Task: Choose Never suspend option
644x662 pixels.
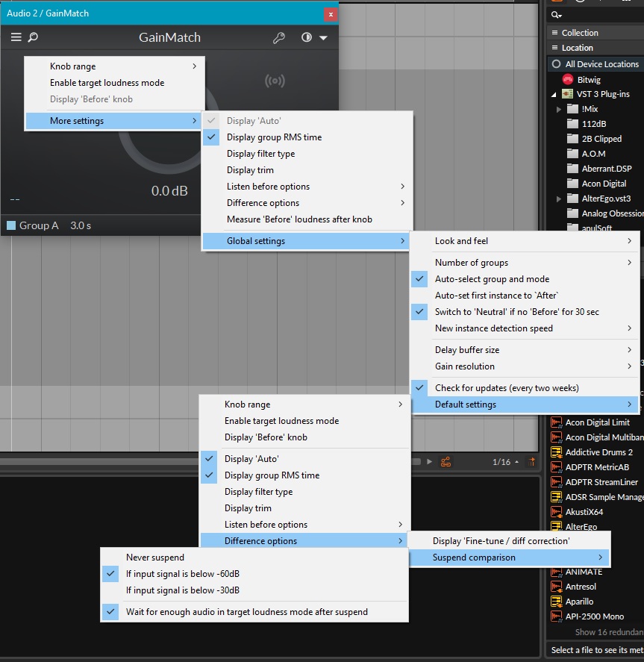Action: [254, 558]
